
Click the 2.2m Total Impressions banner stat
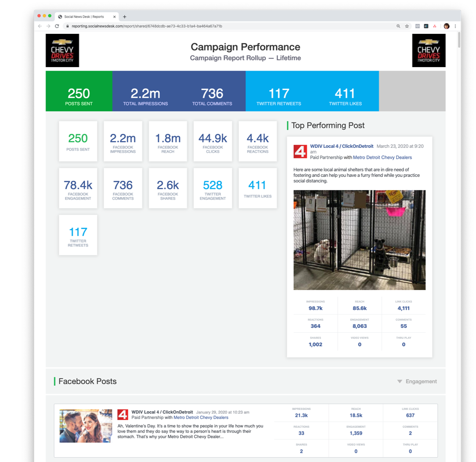tap(145, 97)
